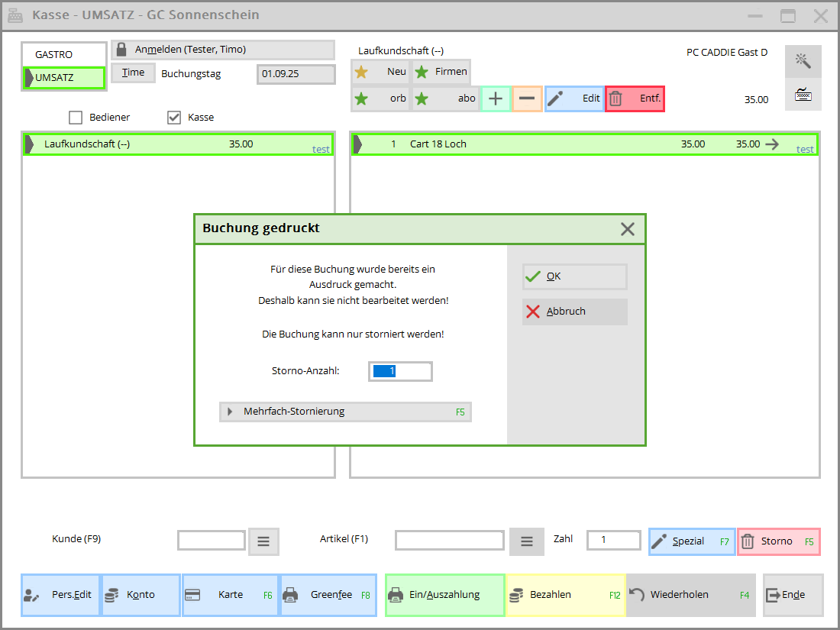Click the Storno-Anzahl input field
840x630 pixels.
click(400, 371)
